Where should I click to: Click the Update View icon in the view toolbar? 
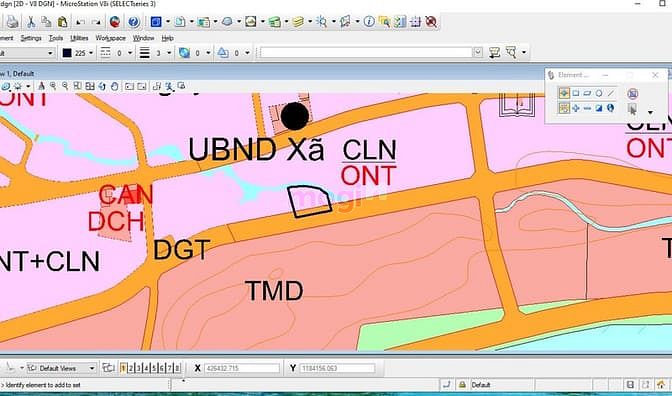(41, 86)
